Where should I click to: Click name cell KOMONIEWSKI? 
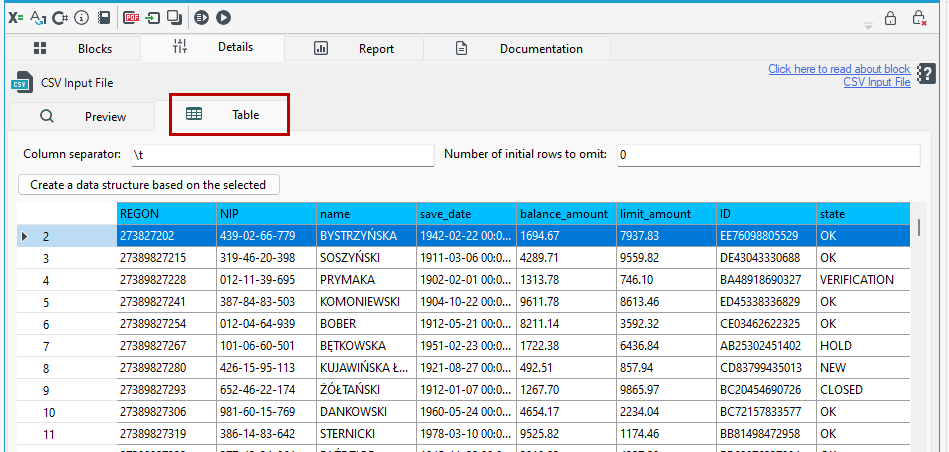coord(367,302)
